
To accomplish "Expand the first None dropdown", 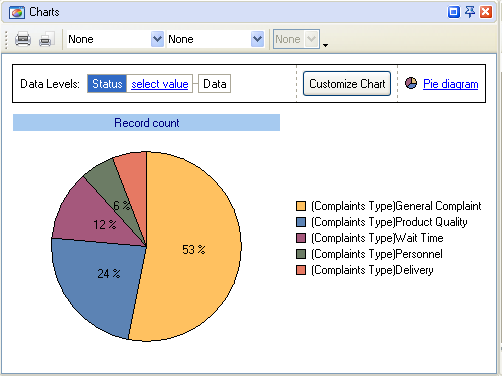I will tap(157, 39).
